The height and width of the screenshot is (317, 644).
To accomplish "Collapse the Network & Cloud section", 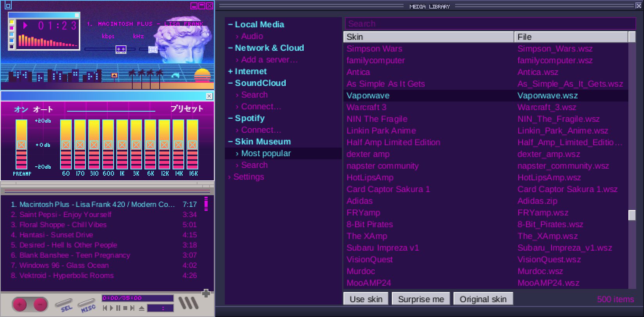I will [230, 48].
